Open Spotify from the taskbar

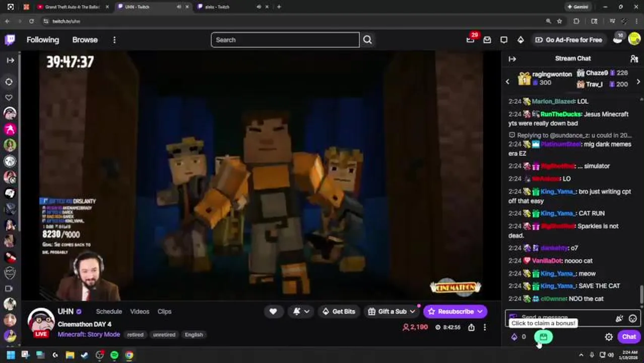(x=114, y=355)
